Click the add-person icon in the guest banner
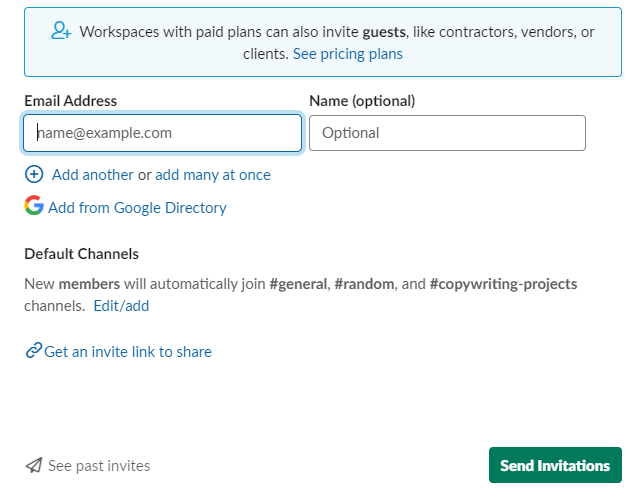This screenshot has height=498, width=638. [x=61, y=31]
